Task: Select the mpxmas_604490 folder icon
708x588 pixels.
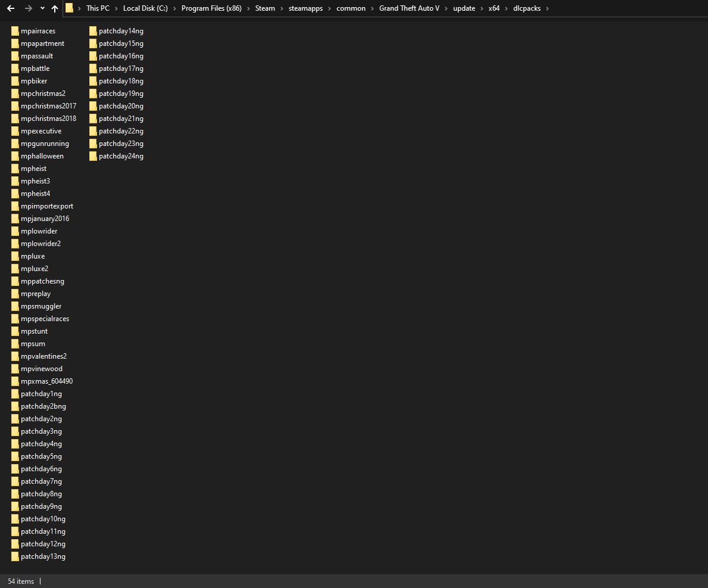Action: click(x=15, y=381)
